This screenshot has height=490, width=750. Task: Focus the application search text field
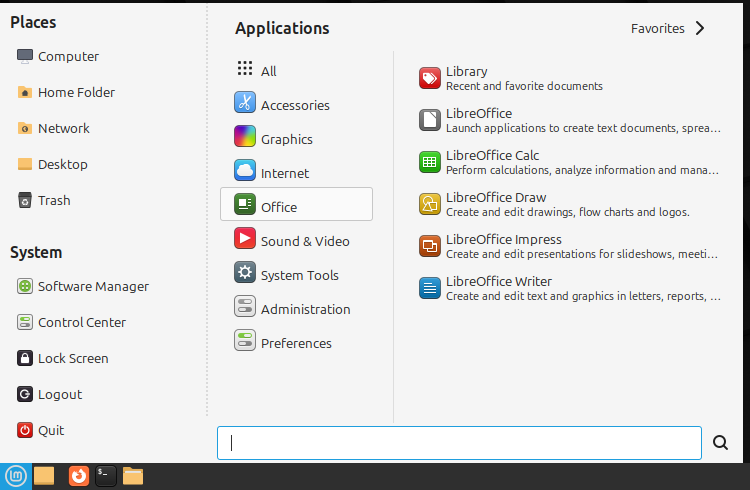459,443
